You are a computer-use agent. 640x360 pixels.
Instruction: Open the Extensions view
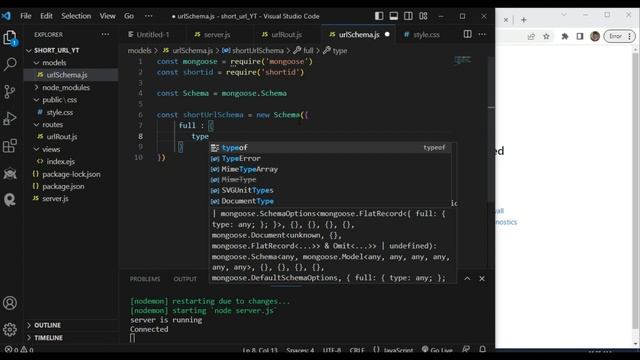click(9, 146)
